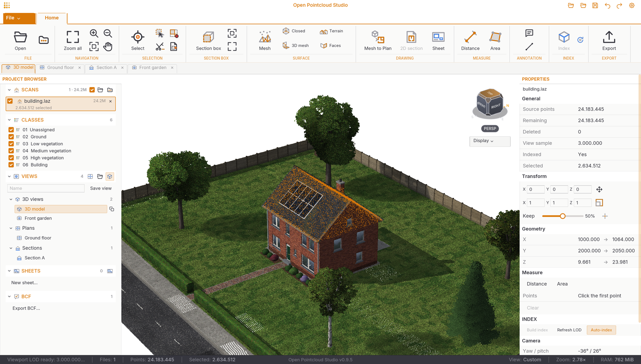641x364 pixels.
Task: Open the Display dropdown
Action: (x=490, y=141)
